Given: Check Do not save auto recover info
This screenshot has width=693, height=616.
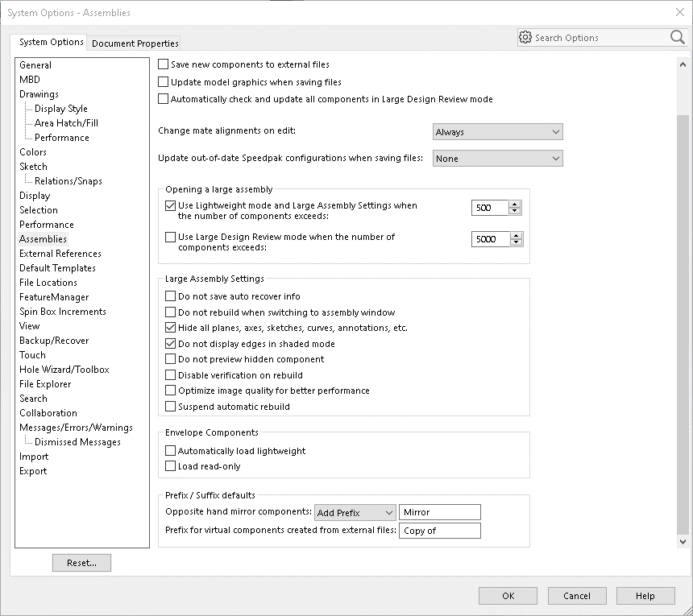Looking at the screenshot, I should tap(170, 296).
